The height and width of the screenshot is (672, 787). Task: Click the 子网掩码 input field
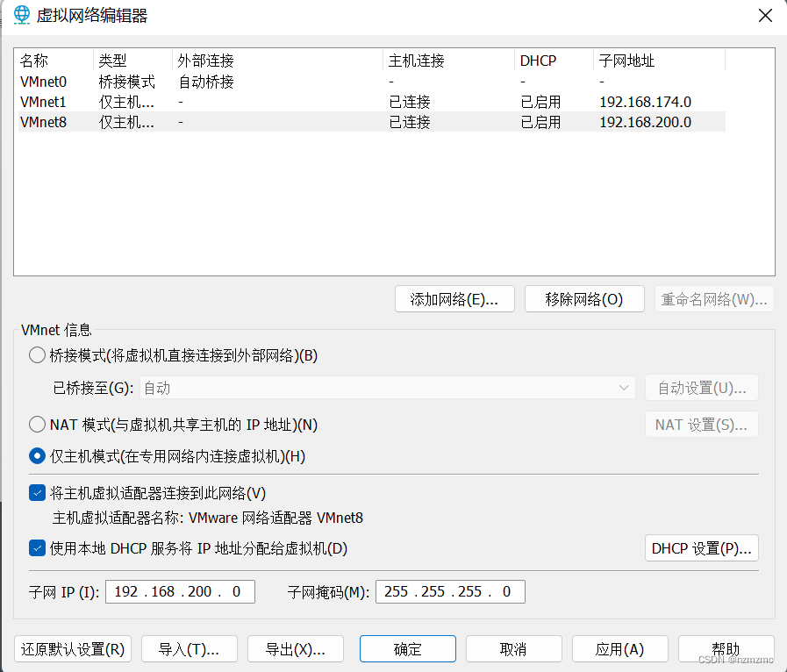[x=450, y=591]
